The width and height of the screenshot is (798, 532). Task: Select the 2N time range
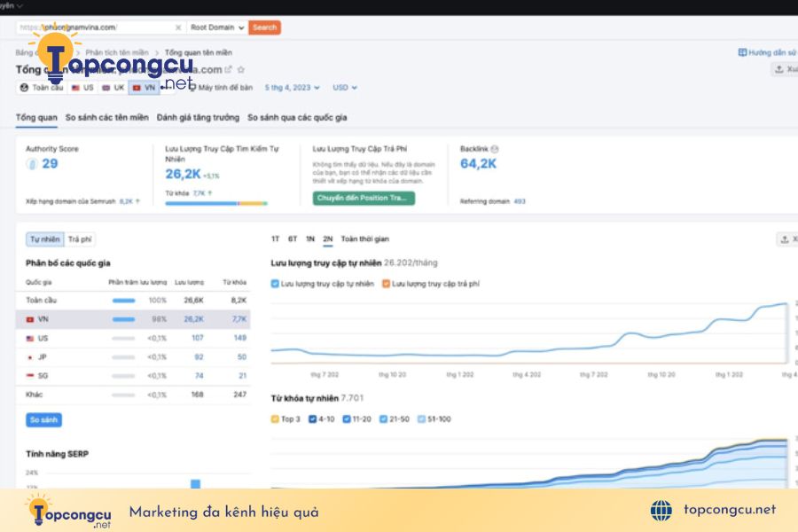tap(328, 239)
